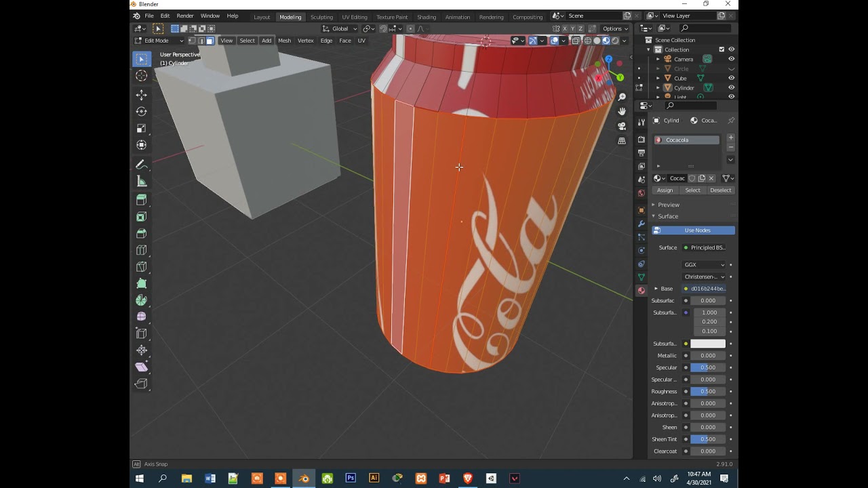Show the hidden Circle object

point(731,68)
